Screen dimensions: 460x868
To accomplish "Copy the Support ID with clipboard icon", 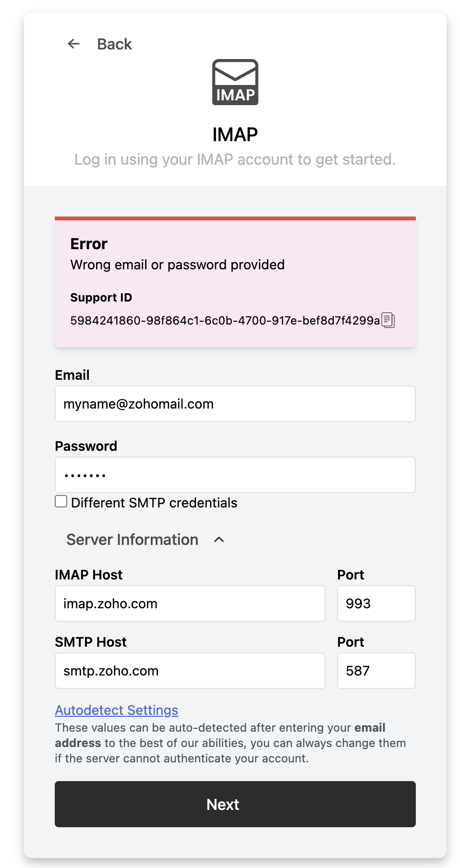I will click(388, 320).
